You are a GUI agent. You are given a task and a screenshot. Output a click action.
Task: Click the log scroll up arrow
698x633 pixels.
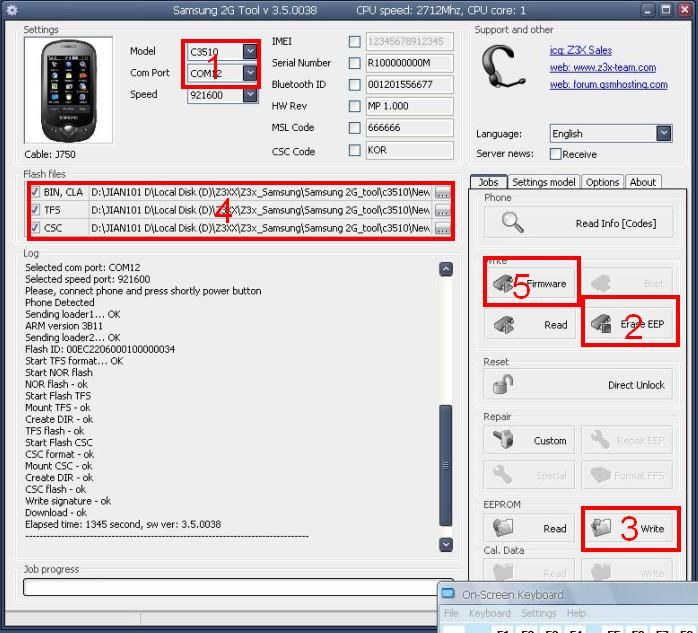(x=446, y=269)
